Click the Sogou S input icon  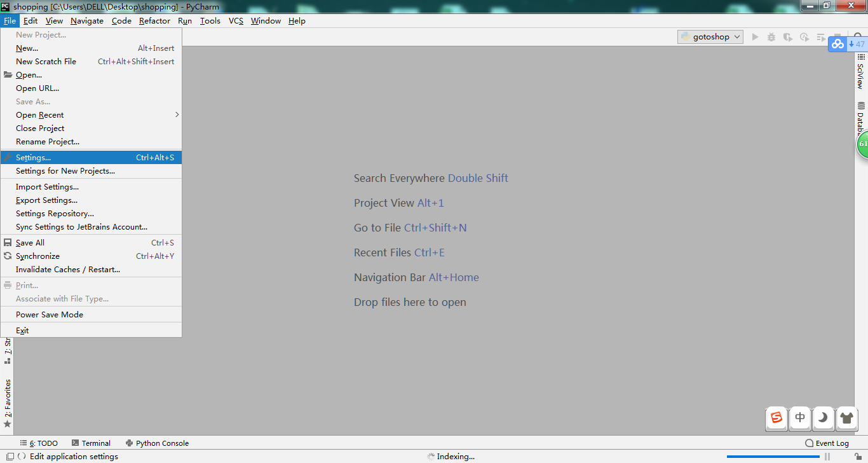(776, 418)
